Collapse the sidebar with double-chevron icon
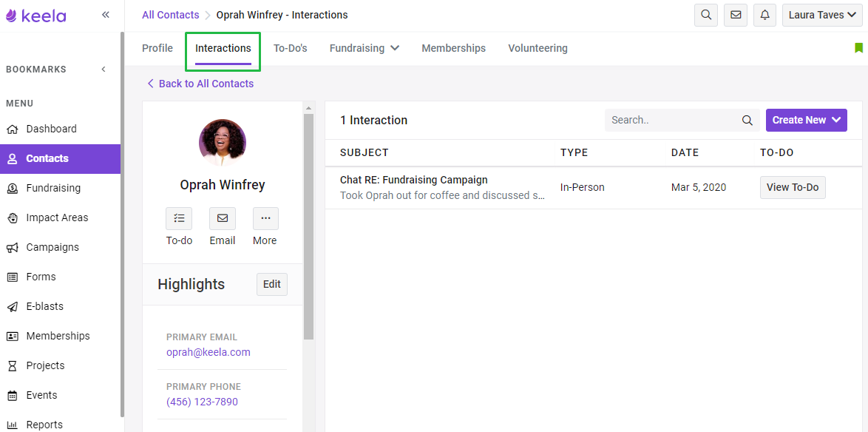This screenshot has width=868, height=432. click(106, 15)
